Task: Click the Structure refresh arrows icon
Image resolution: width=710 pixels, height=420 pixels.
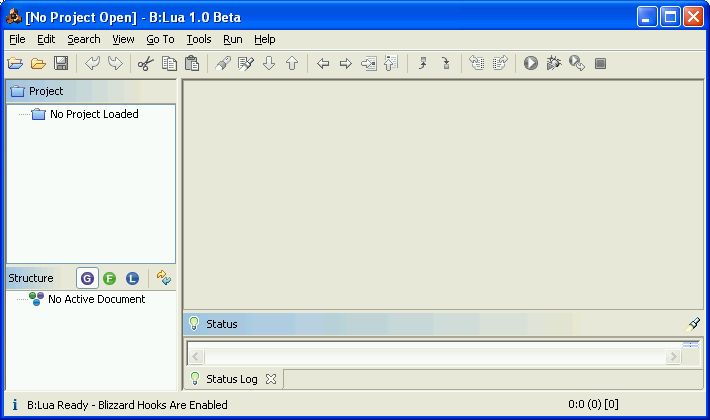Action: click(x=163, y=277)
